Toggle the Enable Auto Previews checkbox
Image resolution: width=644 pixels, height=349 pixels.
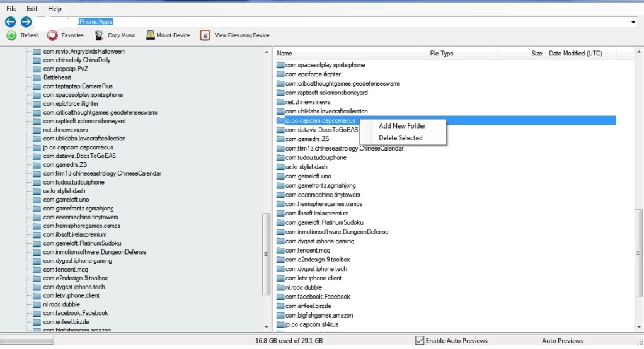419,340
